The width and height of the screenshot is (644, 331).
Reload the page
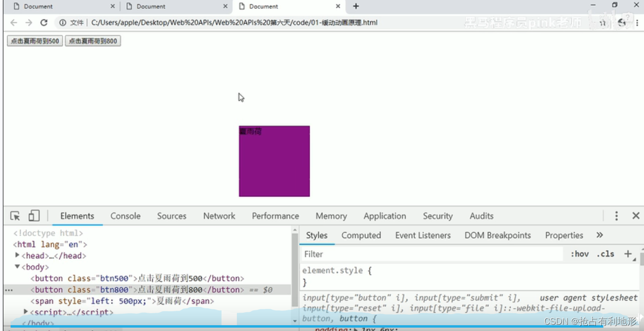click(x=44, y=23)
